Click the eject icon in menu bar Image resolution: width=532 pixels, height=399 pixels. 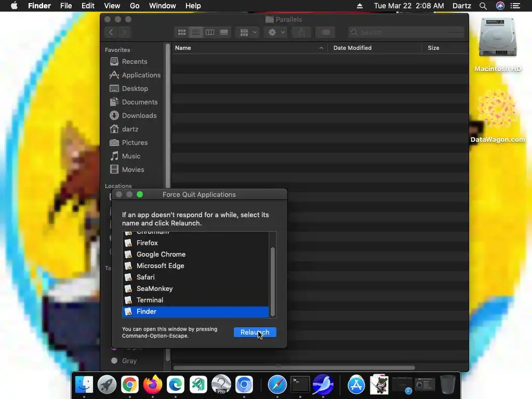(360, 6)
